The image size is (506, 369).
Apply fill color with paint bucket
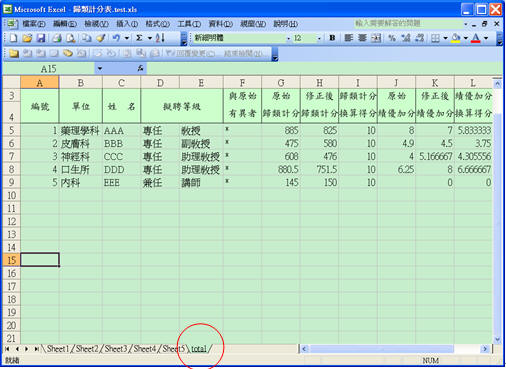pyautogui.click(x=456, y=38)
